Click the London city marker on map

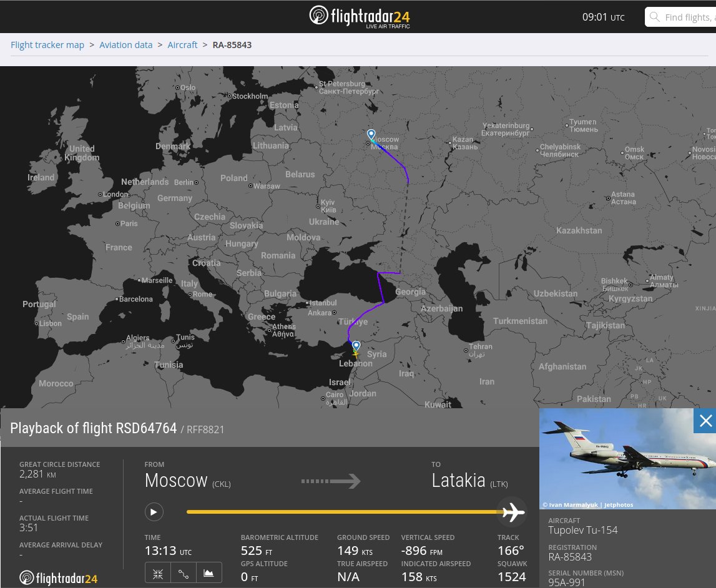tap(100, 195)
